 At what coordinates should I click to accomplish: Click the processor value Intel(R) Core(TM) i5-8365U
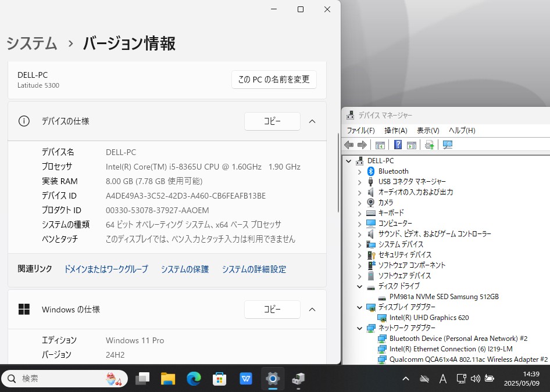(x=203, y=167)
